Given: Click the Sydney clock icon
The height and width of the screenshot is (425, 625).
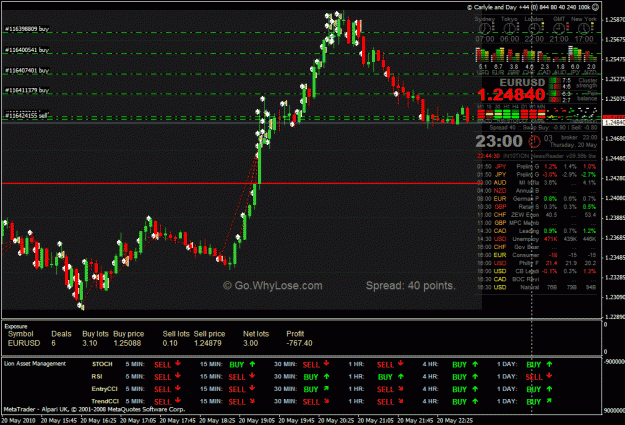Looking at the screenshot, I should click(x=485, y=28).
